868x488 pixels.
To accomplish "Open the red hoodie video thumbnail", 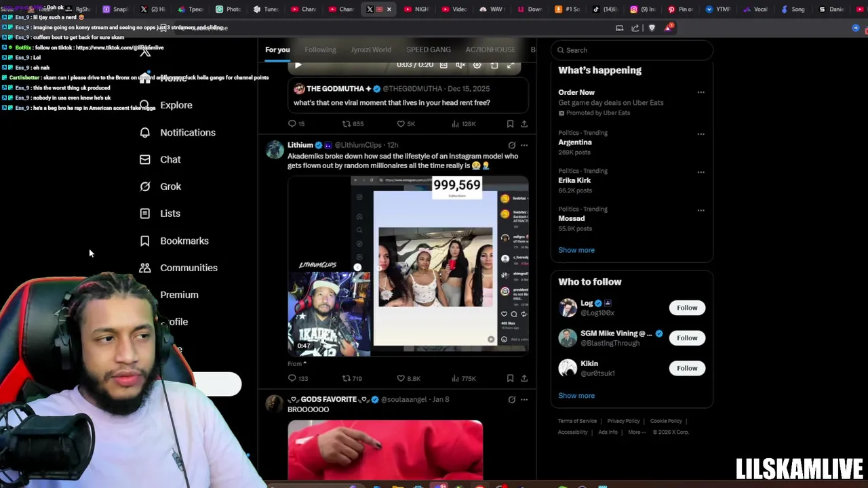I will pos(385,450).
